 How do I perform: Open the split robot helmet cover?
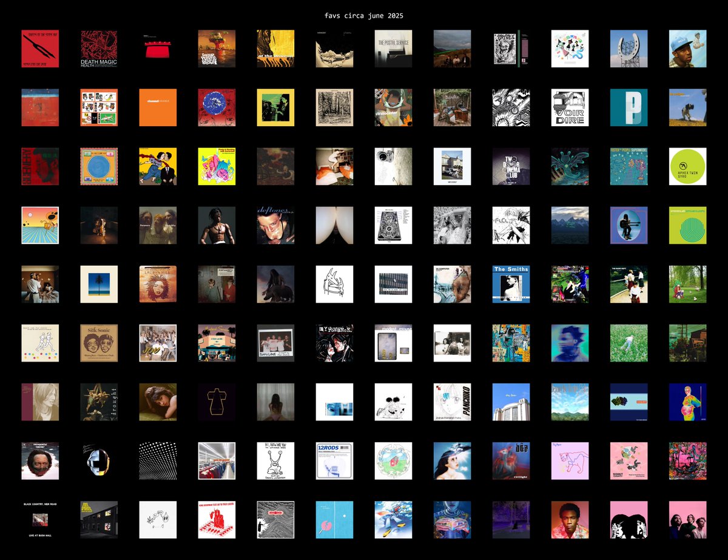click(x=99, y=460)
